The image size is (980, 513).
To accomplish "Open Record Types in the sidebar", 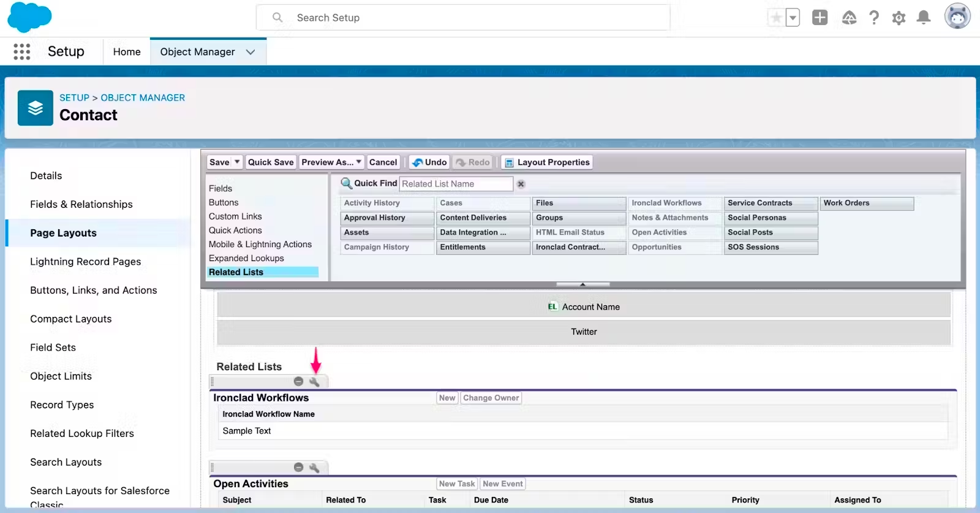I will click(62, 405).
